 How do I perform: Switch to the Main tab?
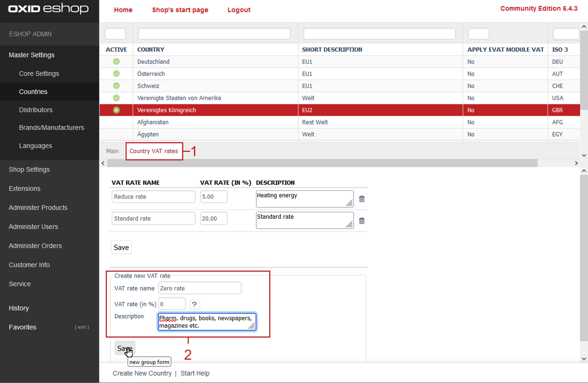point(112,151)
